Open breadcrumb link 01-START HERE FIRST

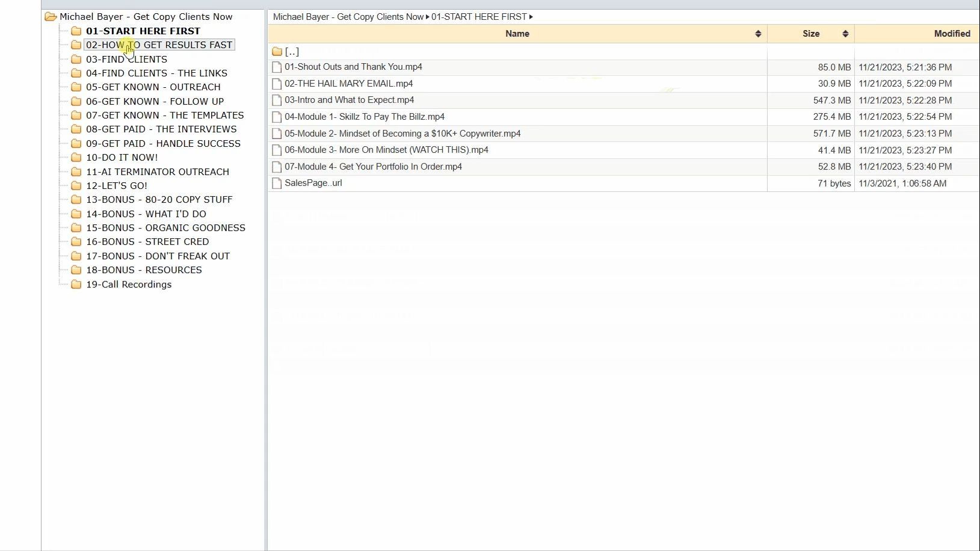tap(479, 17)
